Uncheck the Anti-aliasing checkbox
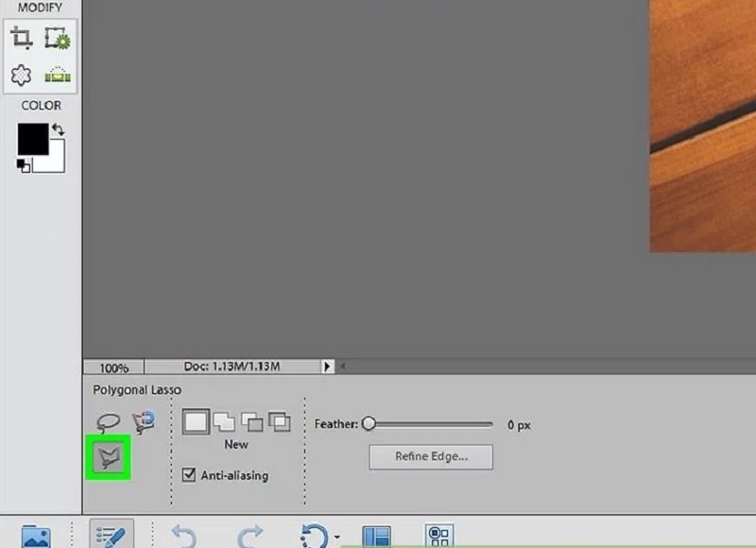 click(x=189, y=474)
